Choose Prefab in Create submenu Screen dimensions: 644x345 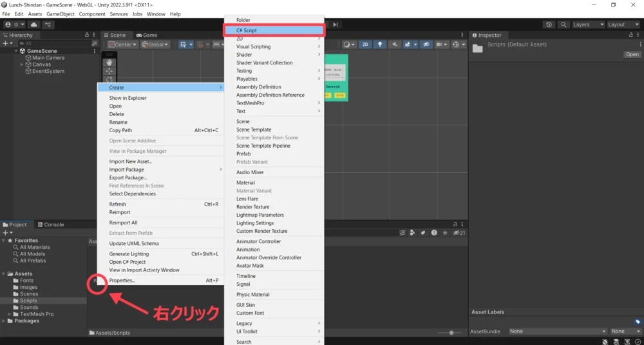274,153
